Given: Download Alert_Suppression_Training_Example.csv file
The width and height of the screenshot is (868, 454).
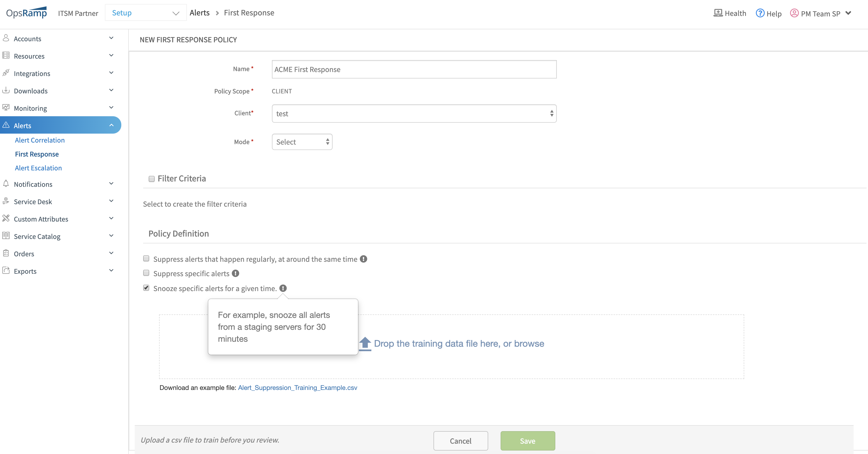Looking at the screenshot, I should 298,388.
